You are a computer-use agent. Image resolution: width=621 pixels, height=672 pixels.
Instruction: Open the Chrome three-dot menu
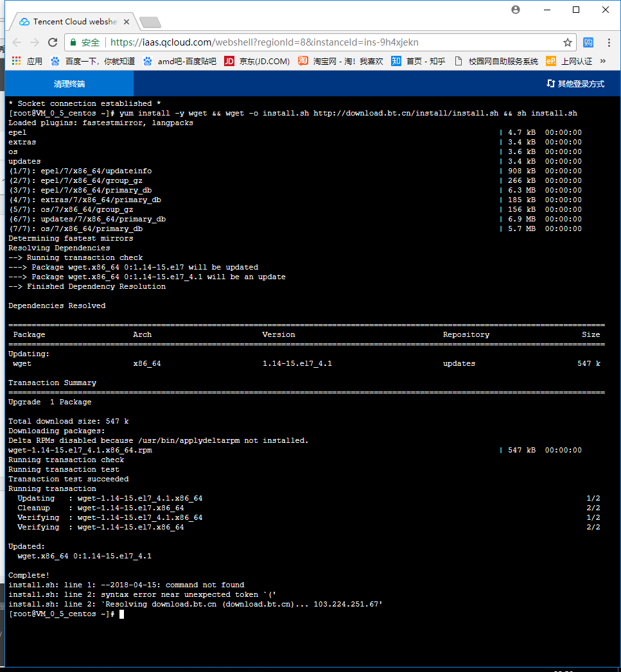608,42
